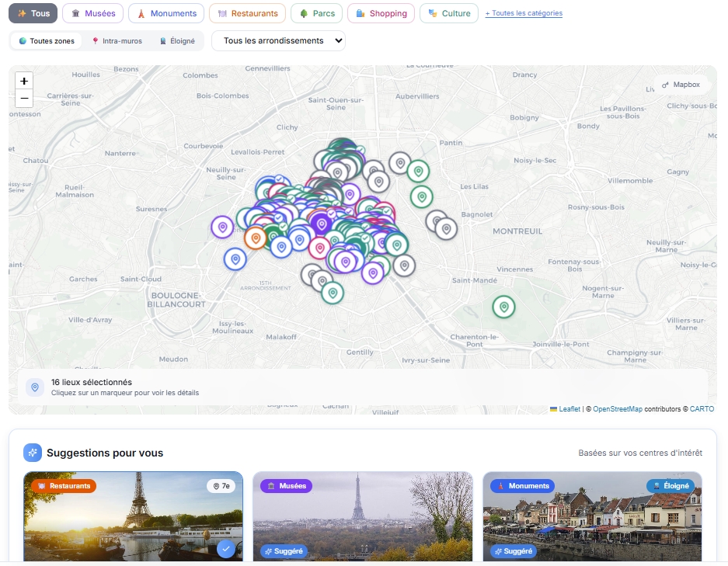Open the OpenStreetMap attribution link
Image resolution: width=728 pixels, height=566 pixels.
click(618, 409)
